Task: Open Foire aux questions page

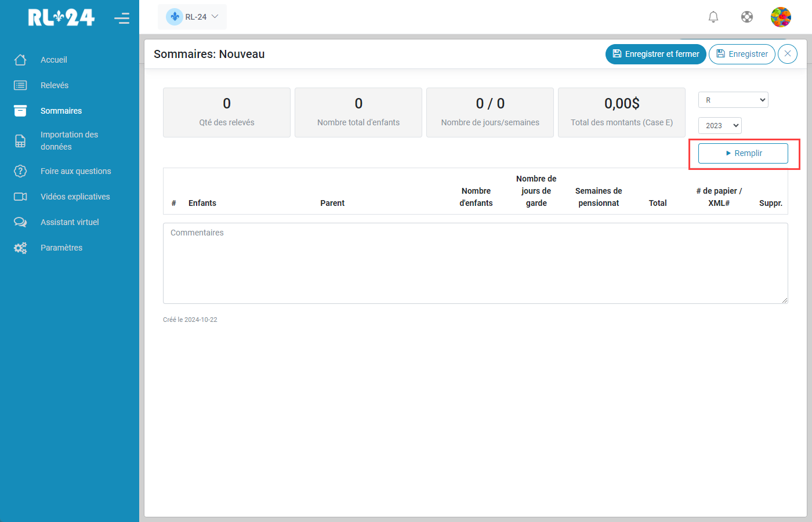Action: pyautogui.click(x=75, y=171)
